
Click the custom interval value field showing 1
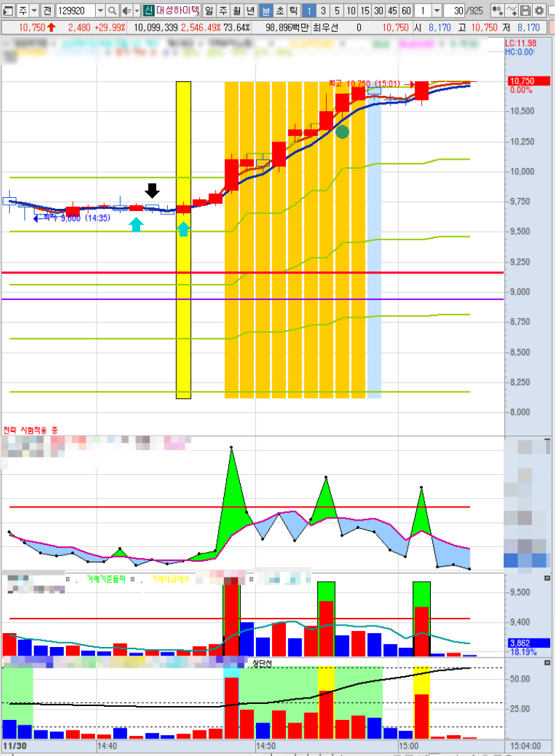423,10
